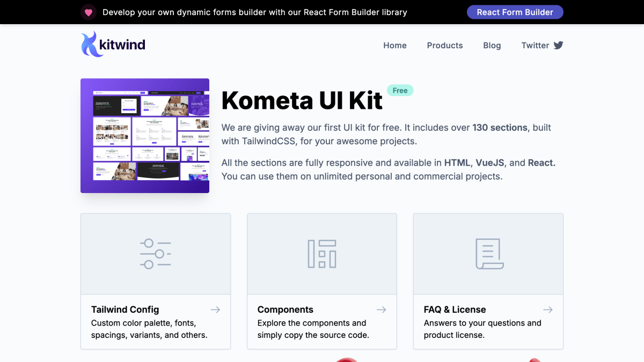Open the Blog menu item
This screenshot has height=362, width=644.
point(492,46)
